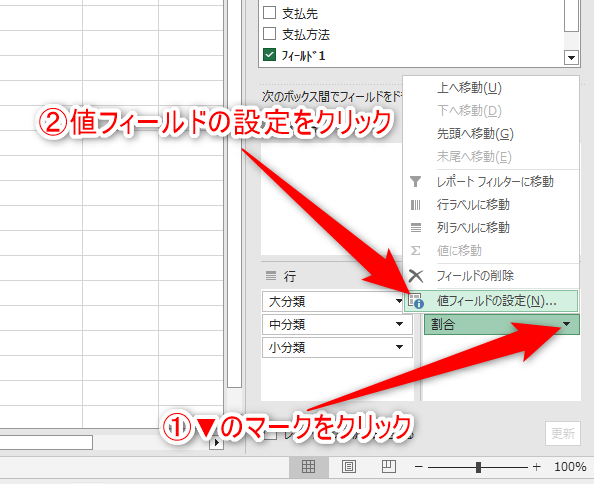This screenshot has height=484, width=594.
Task: Select Page Break Preview view icon
Action: coord(388,467)
